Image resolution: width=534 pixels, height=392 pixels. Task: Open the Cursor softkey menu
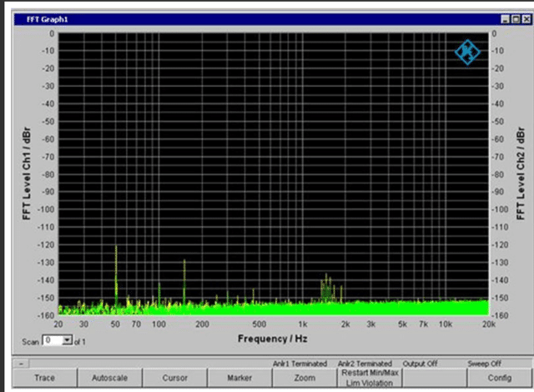[x=174, y=378]
